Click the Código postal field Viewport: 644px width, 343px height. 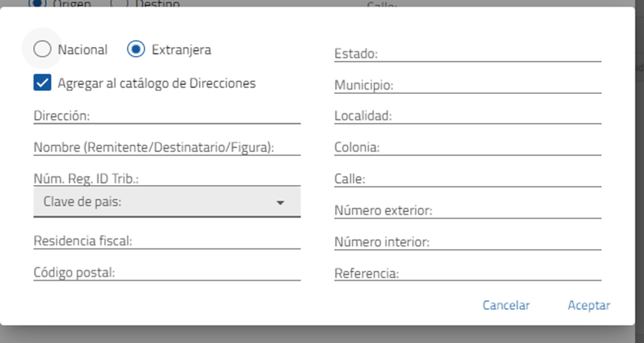coord(166,272)
